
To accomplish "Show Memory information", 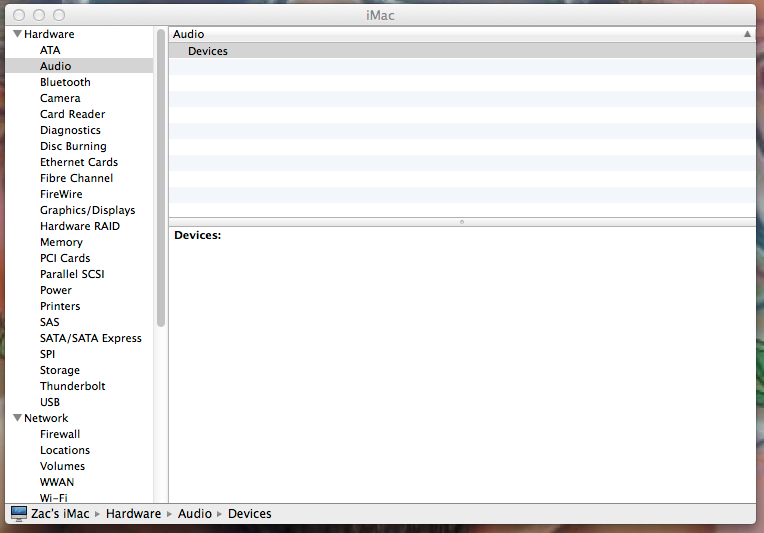I will coord(61,242).
